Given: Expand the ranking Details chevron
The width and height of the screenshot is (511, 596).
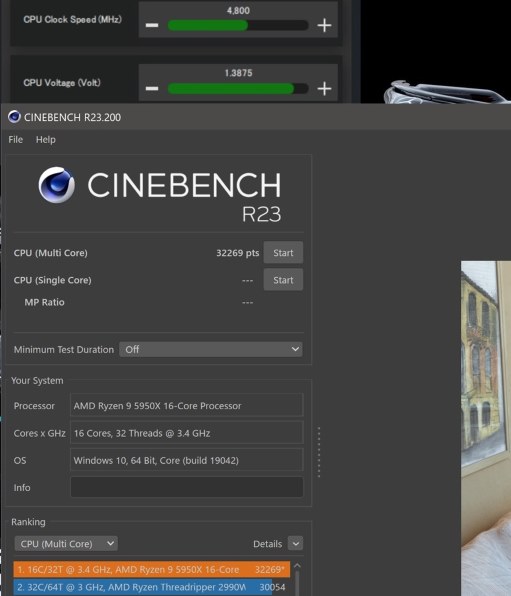Looking at the screenshot, I should point(295,544).
